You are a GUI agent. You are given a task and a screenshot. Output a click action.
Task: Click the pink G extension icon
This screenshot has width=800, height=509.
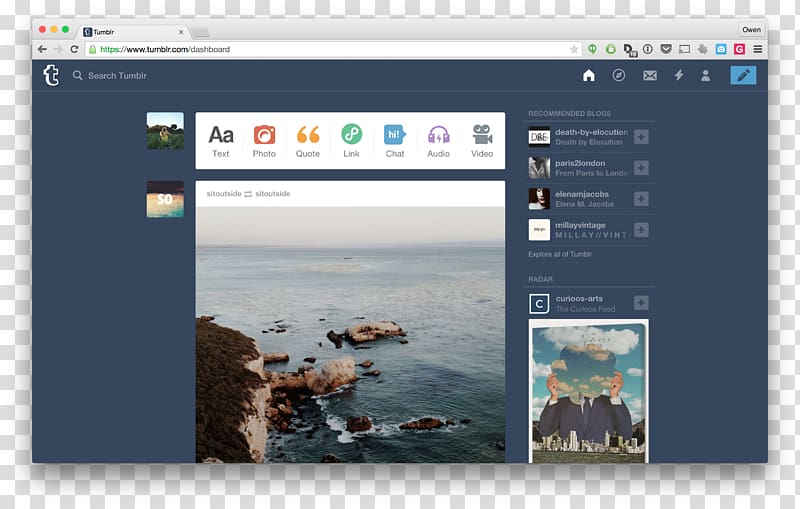(x=739, y=49)
